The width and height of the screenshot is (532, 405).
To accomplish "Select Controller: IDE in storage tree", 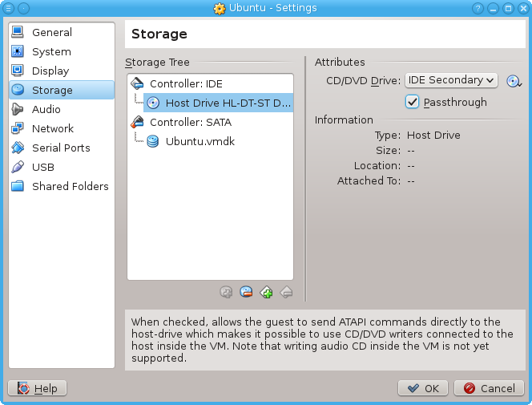I will pyautogui.click(x=210, y=83).
